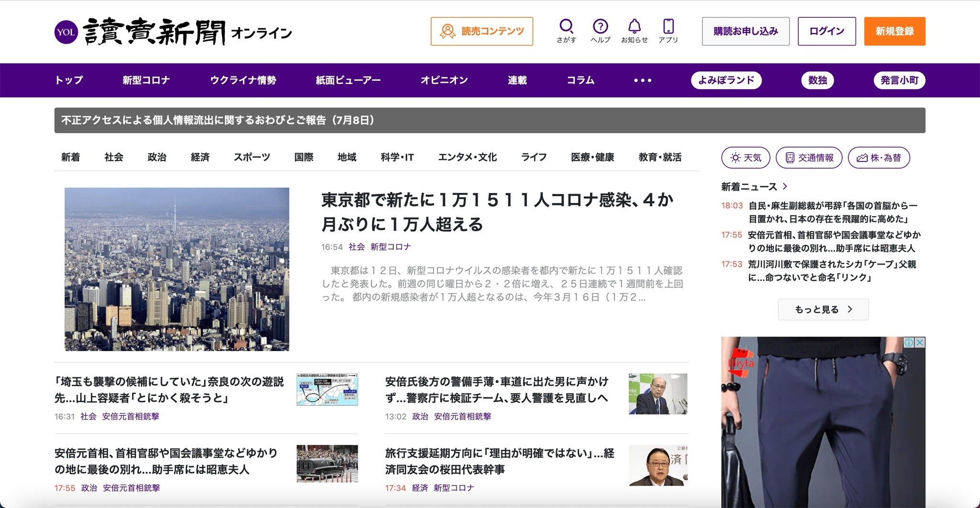The height and width of the screenshot is (508, 980).
Task: Click もっと見る to show more news
Action: point(823,309)
